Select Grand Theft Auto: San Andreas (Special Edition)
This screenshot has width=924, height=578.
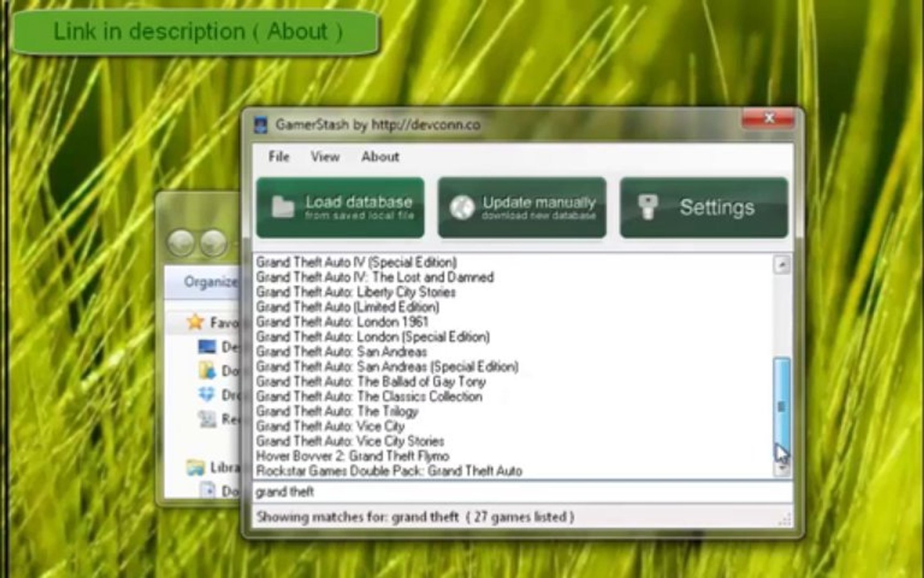point(387,367)
